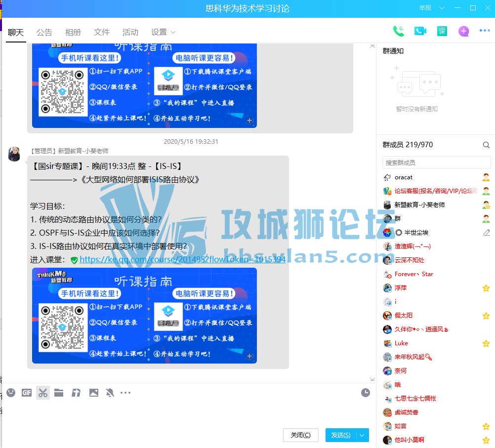The image size is (495, 448).
Task: Click the music share icon
Action: pyautogui.click(x=76, y=393)
